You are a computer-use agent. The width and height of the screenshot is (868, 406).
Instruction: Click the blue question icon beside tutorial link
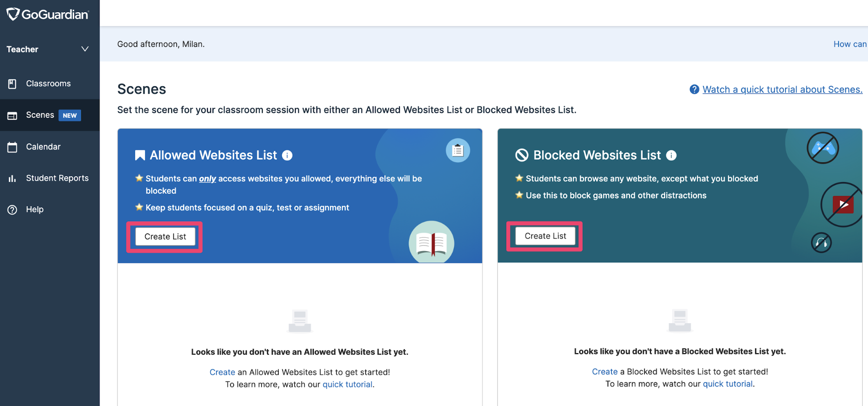(x=694, y=89)
